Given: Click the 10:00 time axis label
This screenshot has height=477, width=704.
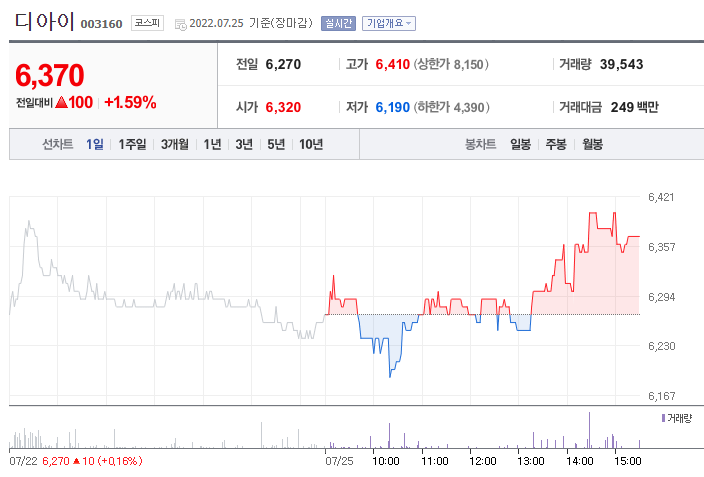Looking at the screenshot, I should coord(386,461).
